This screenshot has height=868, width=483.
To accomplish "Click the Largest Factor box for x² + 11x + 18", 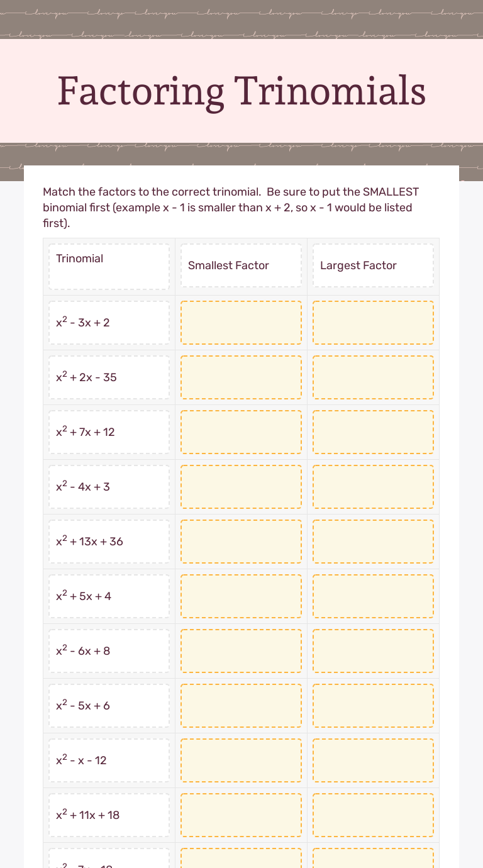I will coord(373,815).
